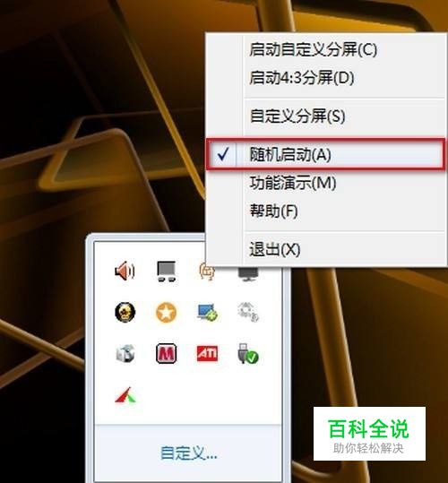This screenshot has height=483, width=448.
Task: Click the red M McAfee tray icon
Action: pyautogui.click(x=167, y=354)
